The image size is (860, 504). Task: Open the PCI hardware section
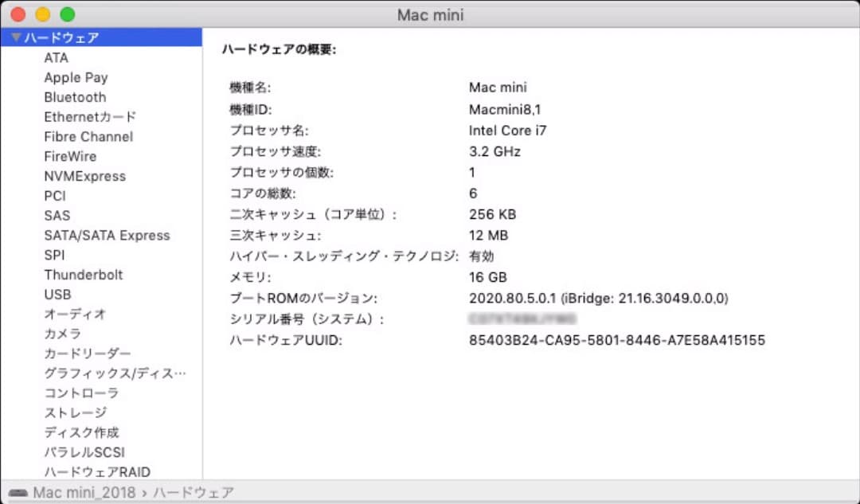coord(54,195)
